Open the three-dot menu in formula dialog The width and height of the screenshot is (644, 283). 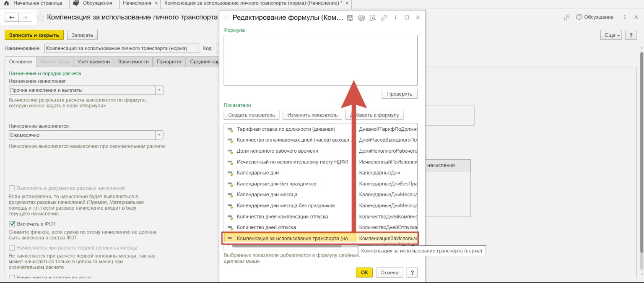(x=395, y=18)
